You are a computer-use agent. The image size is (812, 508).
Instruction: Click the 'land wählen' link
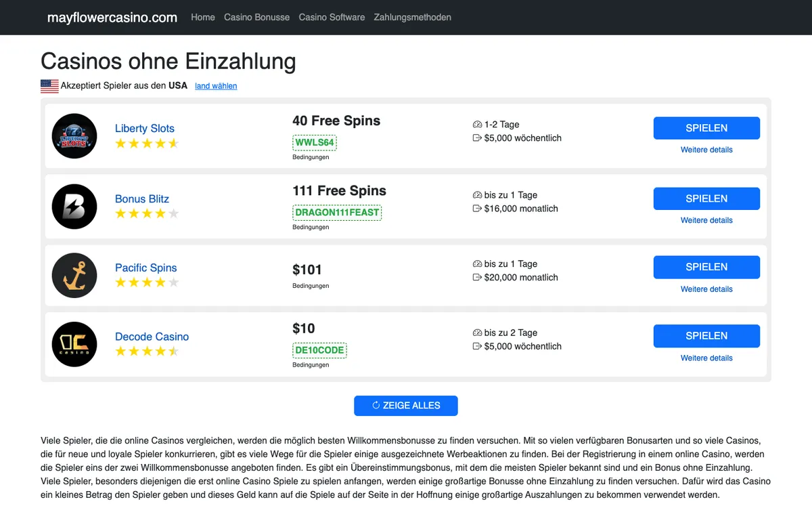(x=216, y=86)
